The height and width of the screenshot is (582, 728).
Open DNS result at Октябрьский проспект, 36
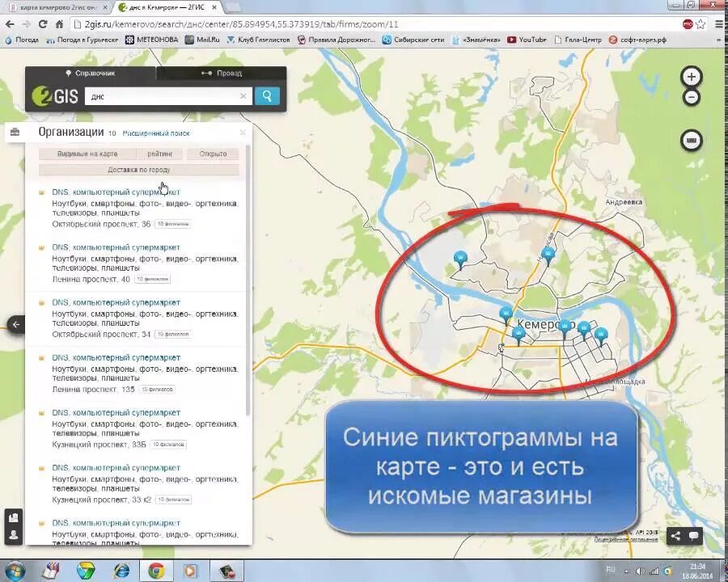coord(116,192)
